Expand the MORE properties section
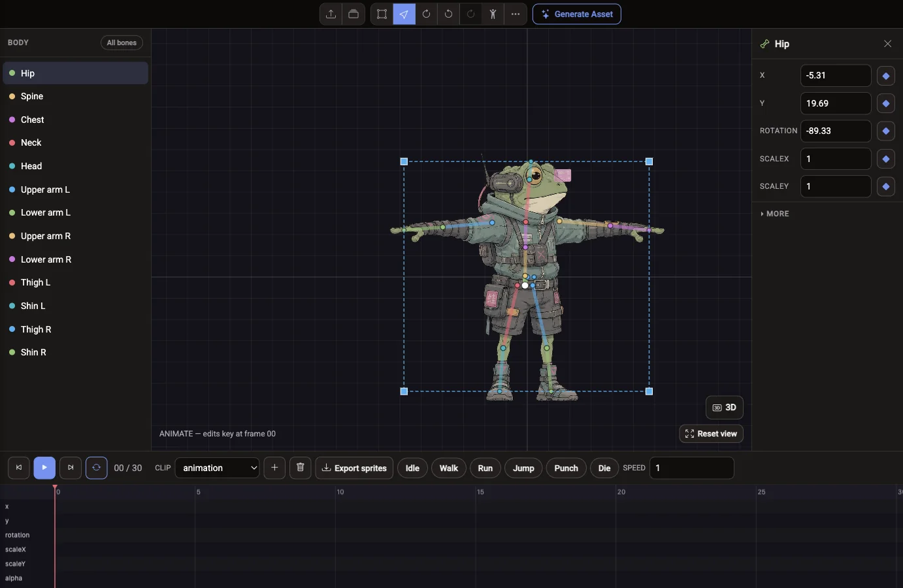The width and height of the screenshot is (903, 588). tap(775, 214)
